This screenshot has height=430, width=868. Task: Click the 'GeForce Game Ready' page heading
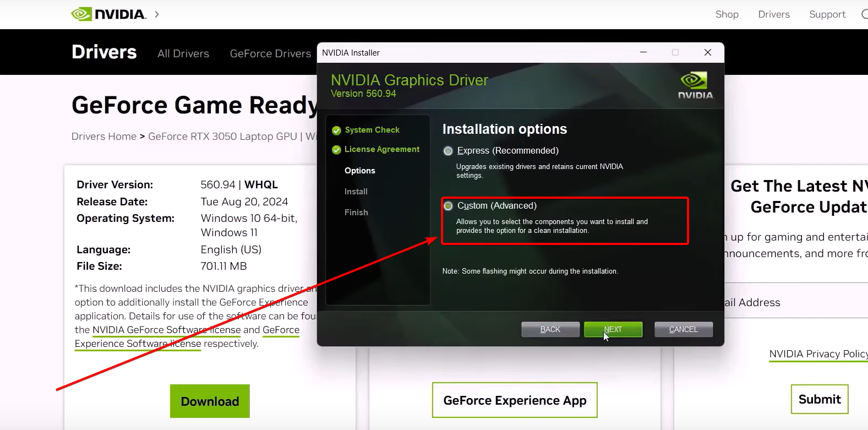(x=194, y=105)
